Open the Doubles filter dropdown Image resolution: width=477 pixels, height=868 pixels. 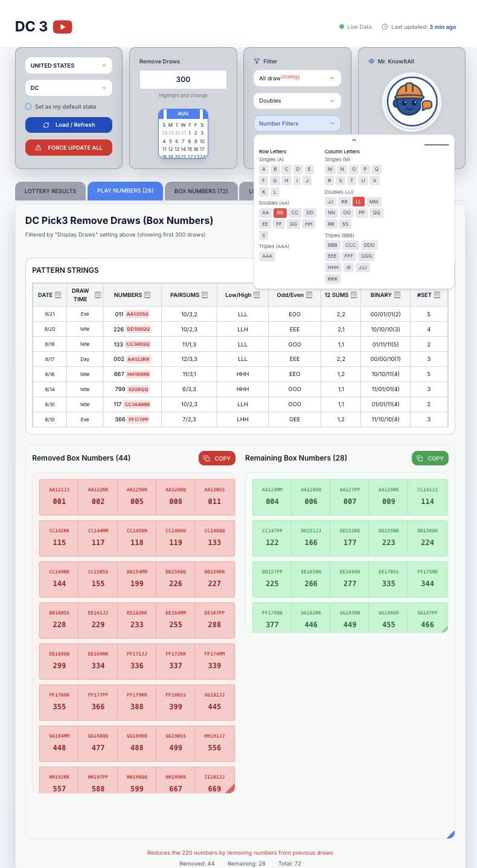tap(297, 101)
